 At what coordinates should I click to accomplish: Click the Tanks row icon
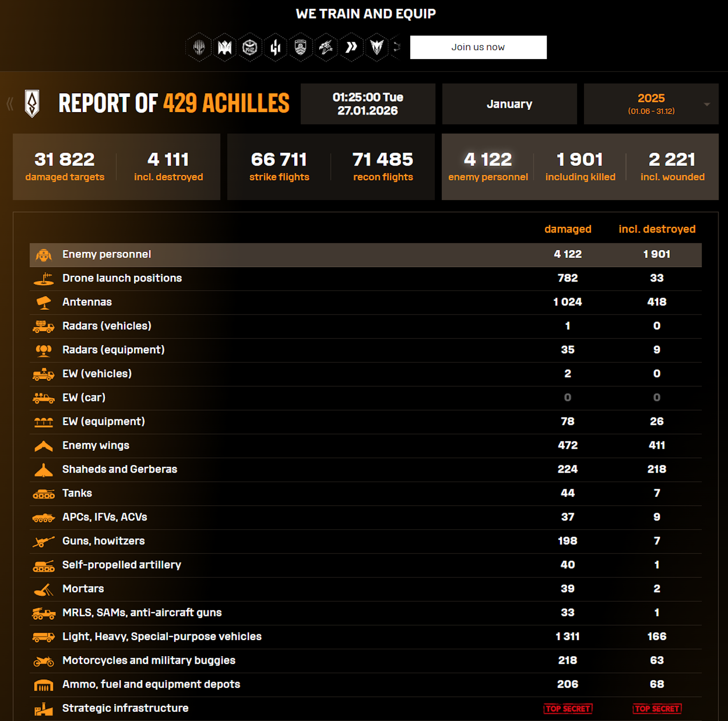pyautogui.click(x=44, y=494)
